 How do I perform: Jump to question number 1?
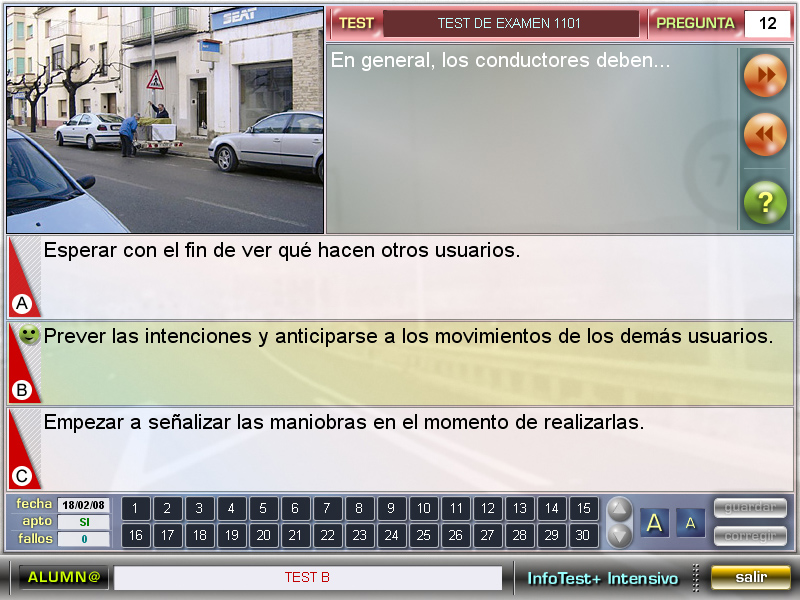pyautogui.click(x=135, y=508)
